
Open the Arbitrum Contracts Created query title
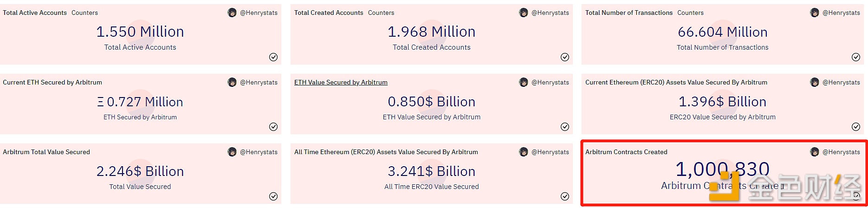pyautogui.click(x=626, y=152)
